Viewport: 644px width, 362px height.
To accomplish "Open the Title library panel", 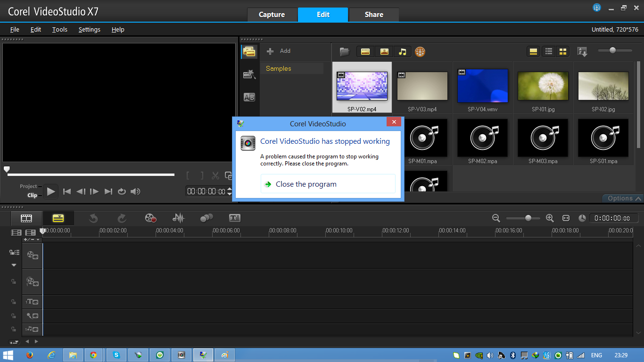I will (249, 97).
